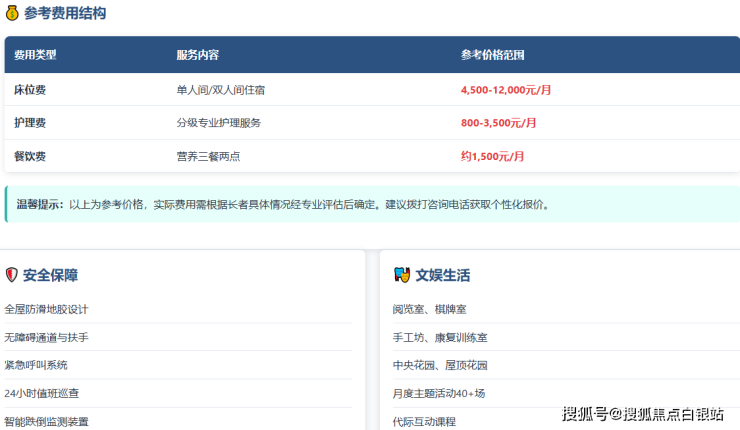Viewport: 740px width, 430px height.
Task: Click the 参考价格范围 column header
Action: click(x=492, y=55)
